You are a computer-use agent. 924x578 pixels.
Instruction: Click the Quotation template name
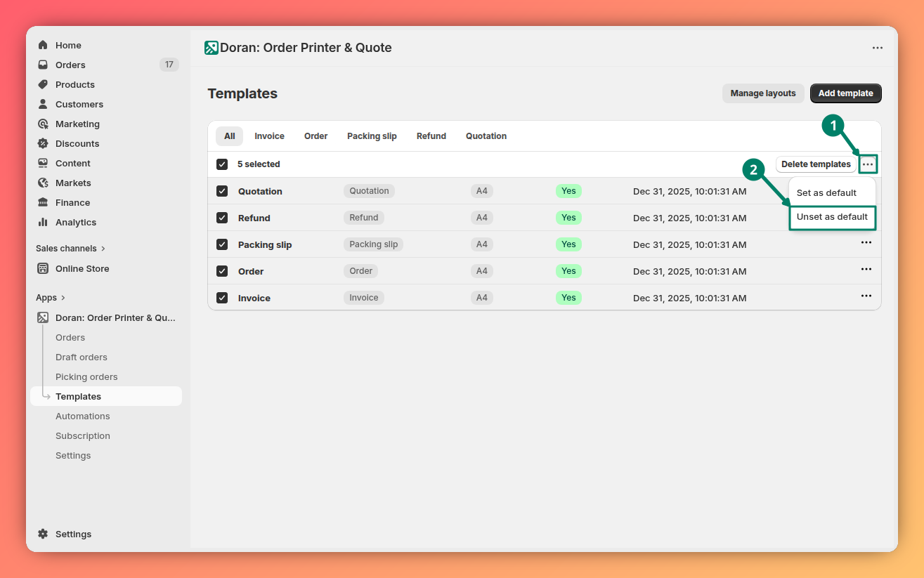[x=260, y=191]
